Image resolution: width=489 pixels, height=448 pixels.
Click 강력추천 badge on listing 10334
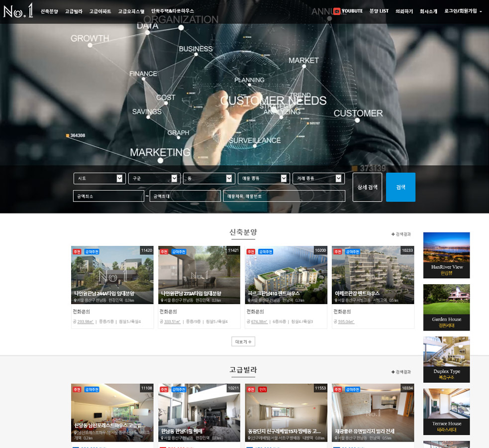click(352, 389)
